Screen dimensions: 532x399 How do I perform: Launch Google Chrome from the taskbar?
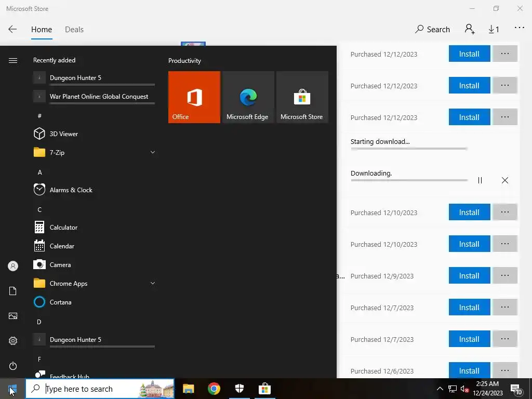click(x=214, y=389)
